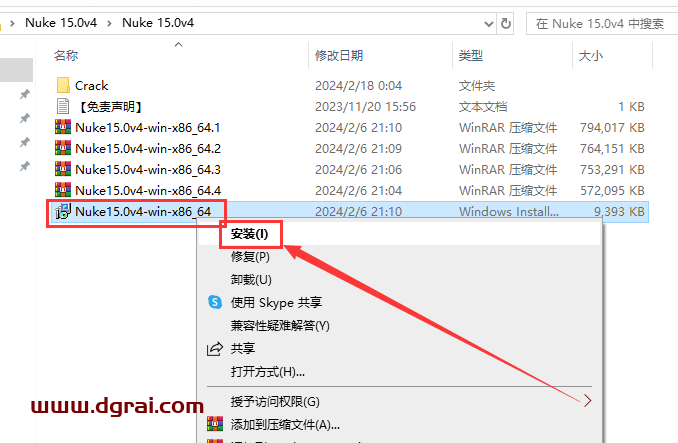Sort by the 类型 column header
The height and width of the screenshot is (443, 678).
[x=470, y=55]
